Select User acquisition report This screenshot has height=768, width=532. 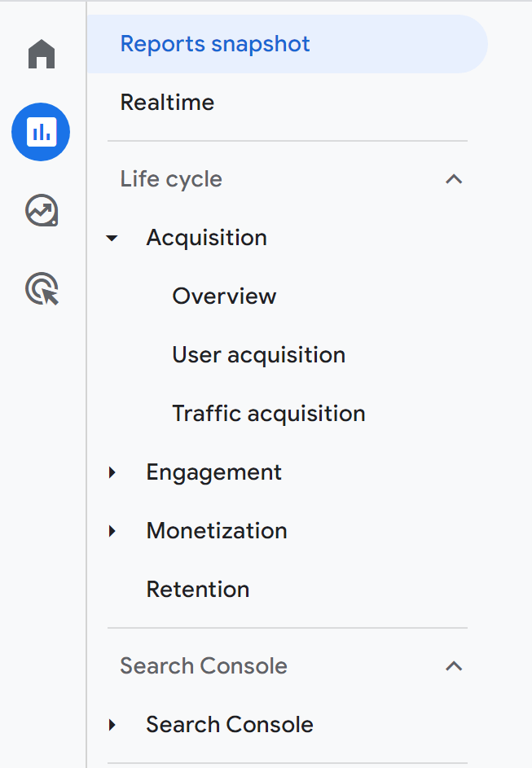point(258,355)
